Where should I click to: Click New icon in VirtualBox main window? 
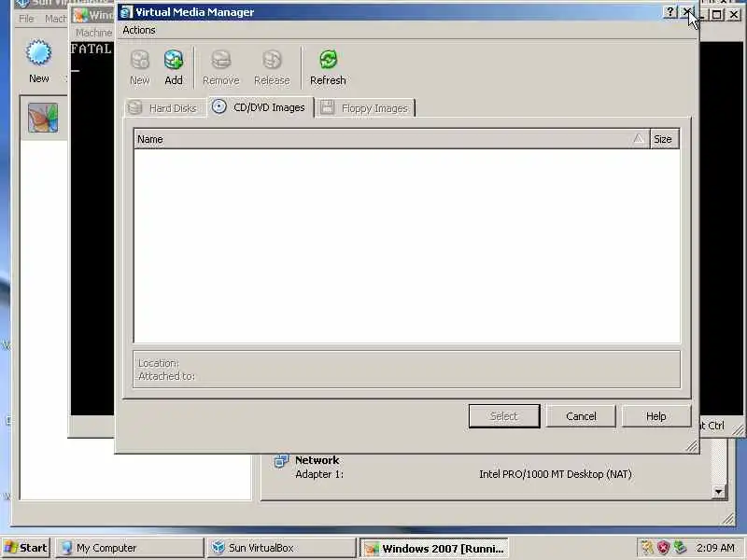(x=38, y=62)
